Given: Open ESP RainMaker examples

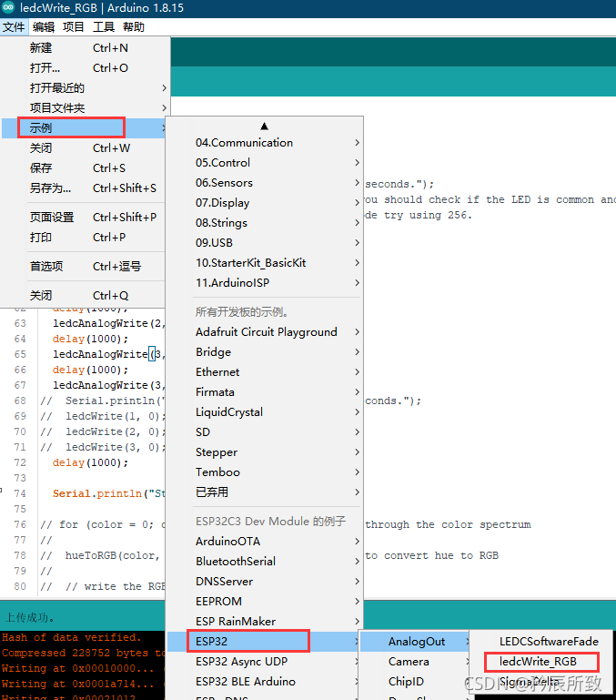Looking at the screenshot, I should tap(264, 622).
